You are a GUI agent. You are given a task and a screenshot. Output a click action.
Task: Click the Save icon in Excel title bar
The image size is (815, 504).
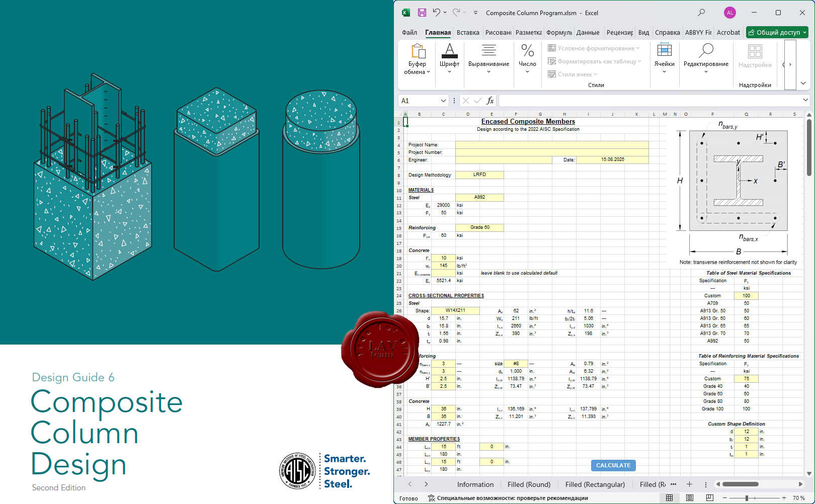click(x=422, y=13)
